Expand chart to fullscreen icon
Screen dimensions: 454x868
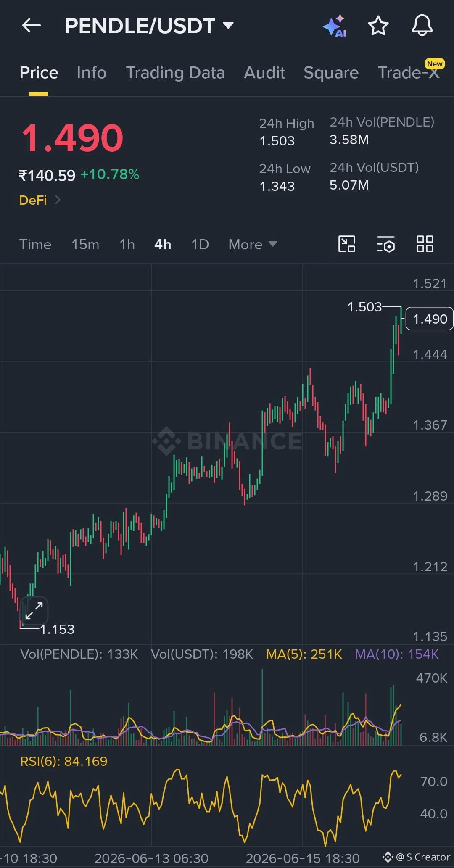click(x=34, y=611)
